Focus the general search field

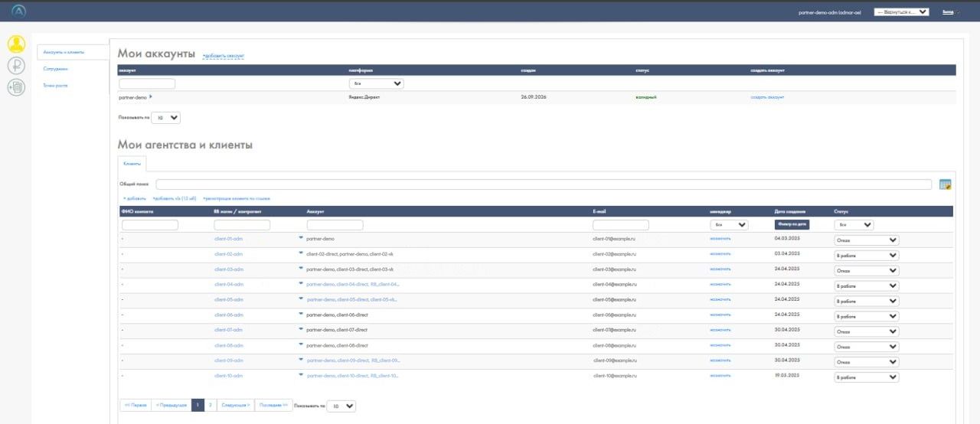click(x=544, y=184)
